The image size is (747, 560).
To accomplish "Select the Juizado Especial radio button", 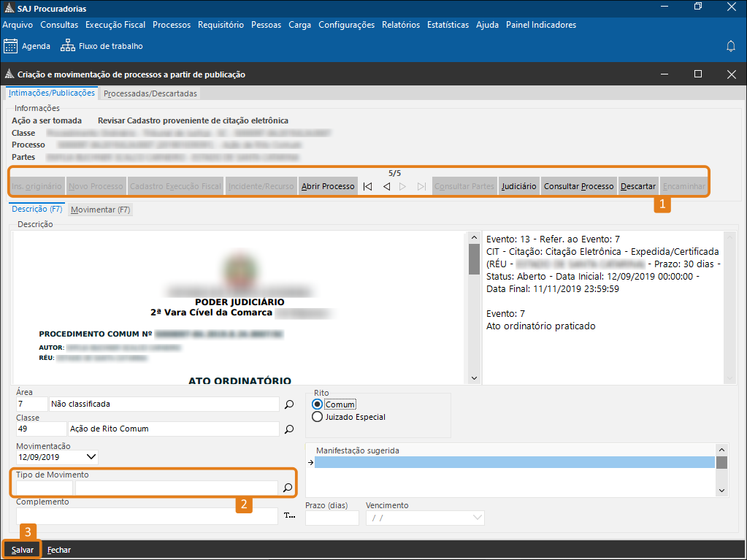I will pyautogui.click(x=317, y=417).
